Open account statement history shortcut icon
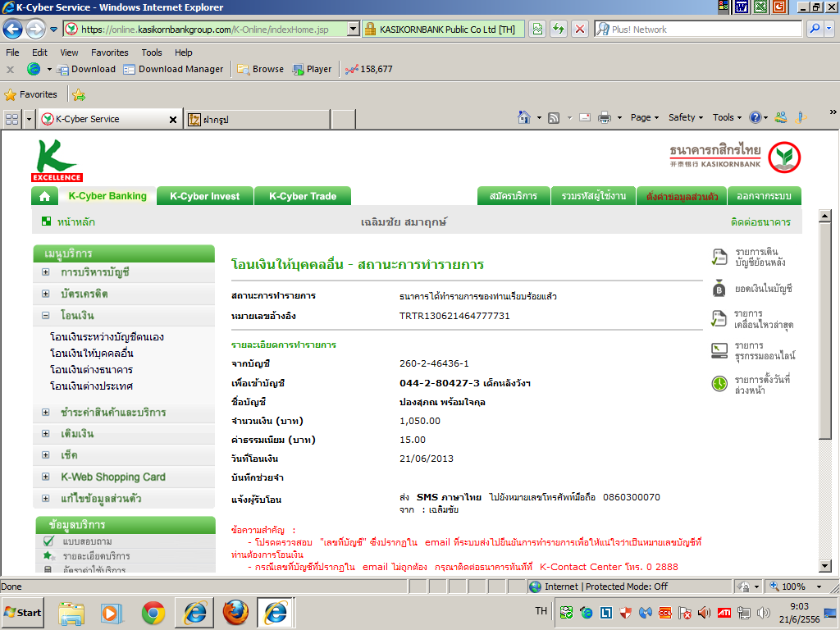Image resolution: width=840 pixels, height=630 pixels. click(719, 257)
